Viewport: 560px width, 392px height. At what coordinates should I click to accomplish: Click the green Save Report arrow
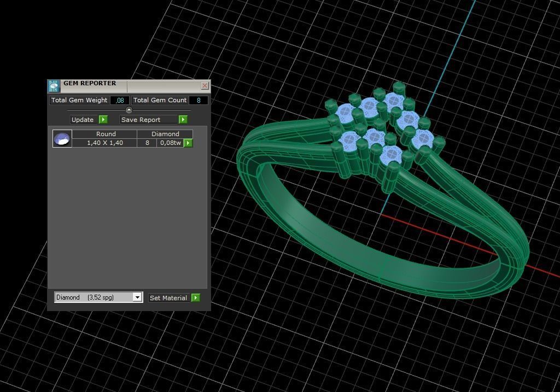tap(183, 120)
